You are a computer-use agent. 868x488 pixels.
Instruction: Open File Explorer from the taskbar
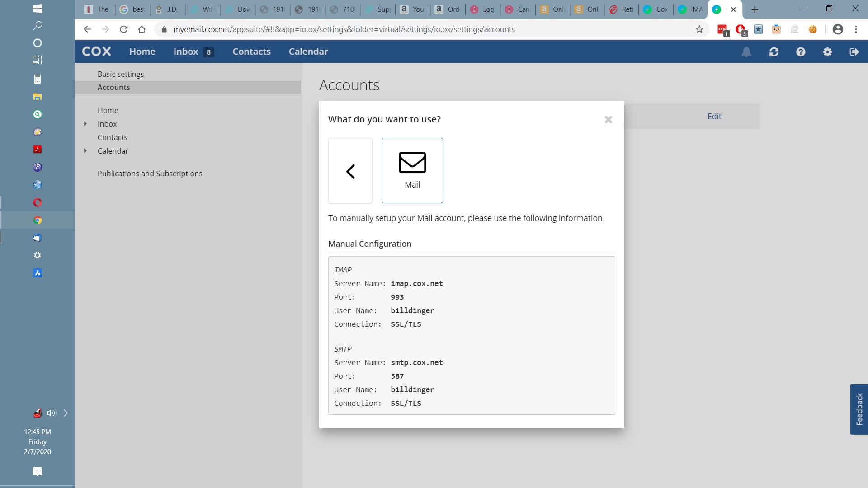coord(38,97)
